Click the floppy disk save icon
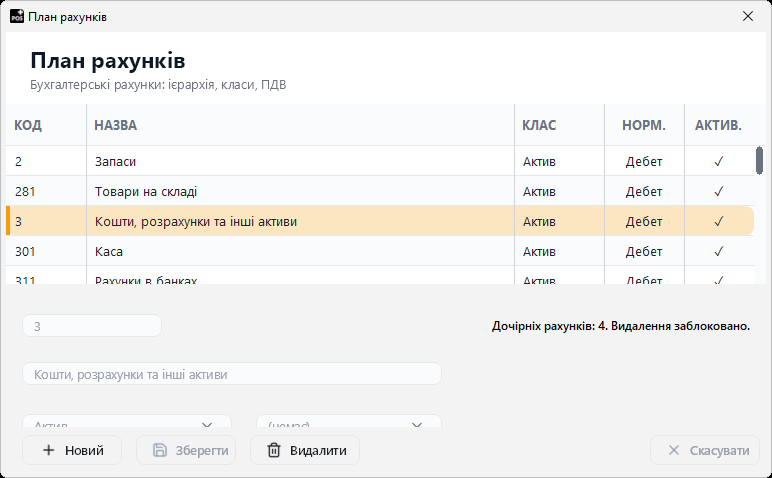The width and height of the screenshot is (772, 478). click(160, 450)
